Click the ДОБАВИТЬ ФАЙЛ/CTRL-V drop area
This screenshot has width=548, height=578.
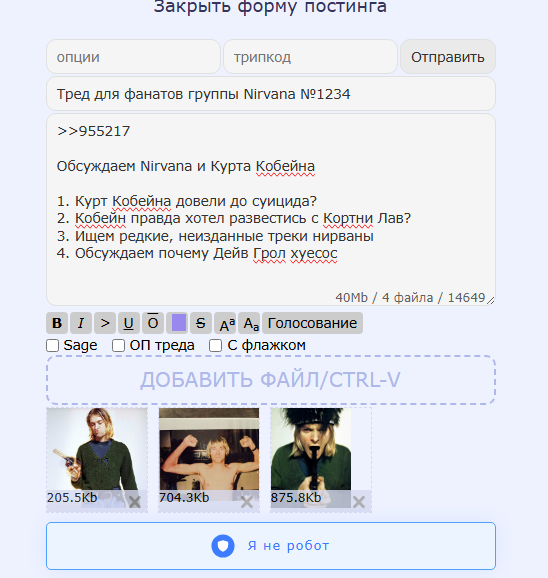[271, 380]
